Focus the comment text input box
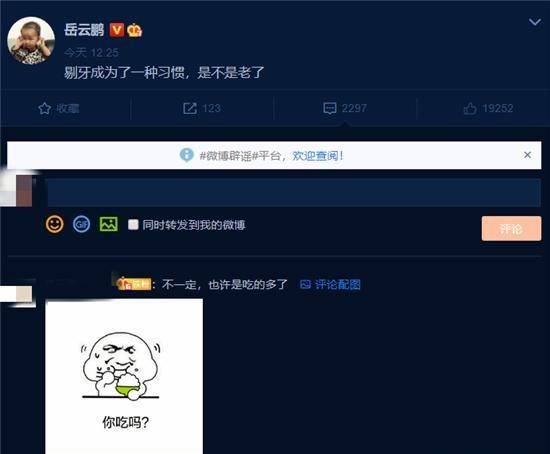Image resolution: width=550 pixels, height=454 pixels. coord(294,192)
